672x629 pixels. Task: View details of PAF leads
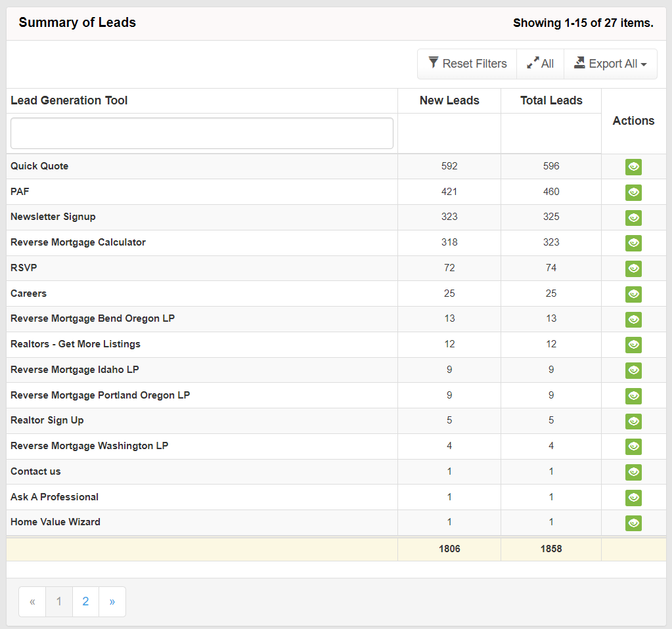633,192
